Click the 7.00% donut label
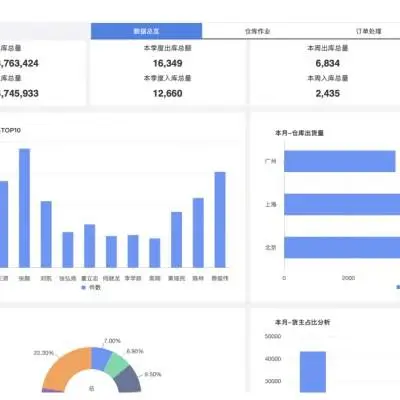The height and width of the screenshot is (400, 400). click(x=112, y=341)
